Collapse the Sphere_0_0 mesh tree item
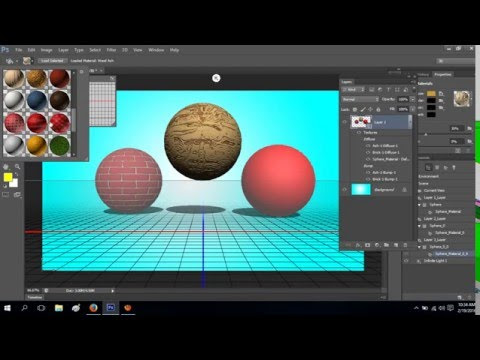The width and height of the screenshot is (480, 360). [x=419, y=247]
